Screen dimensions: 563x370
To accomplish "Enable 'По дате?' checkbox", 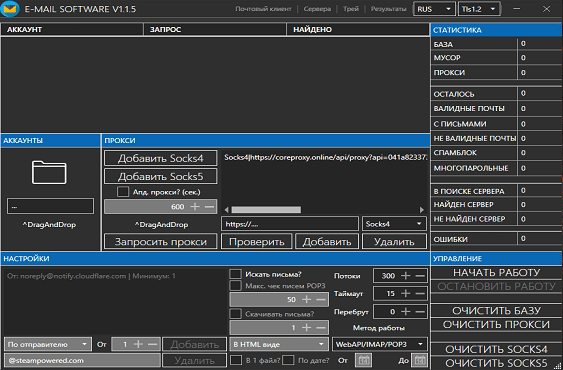I will coord(288,360).
